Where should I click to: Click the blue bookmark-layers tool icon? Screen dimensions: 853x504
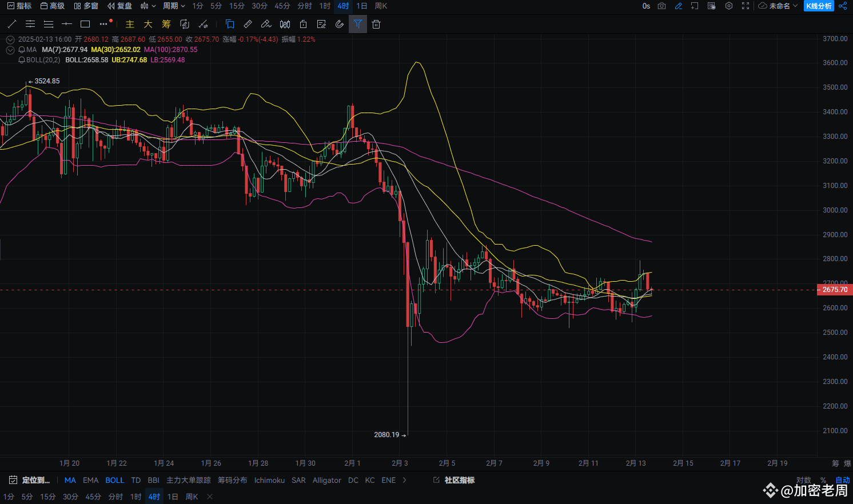230,24
